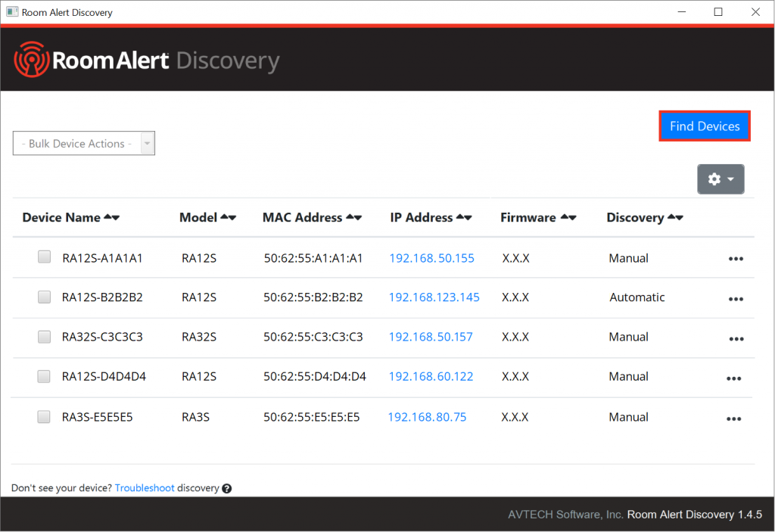Tick the RA3S-E5E5E5 checkbox
This screenshot has height=532, width=775.
point(45,416)
